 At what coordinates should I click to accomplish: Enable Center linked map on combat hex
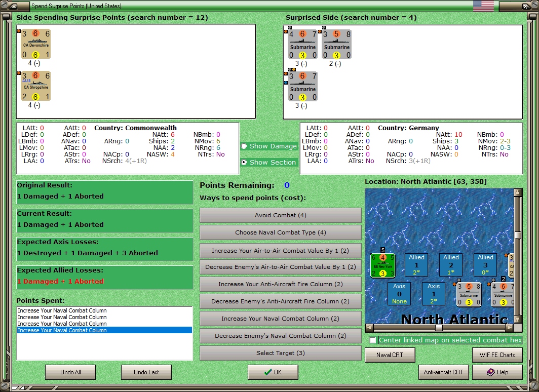click(x=373, y=340)
